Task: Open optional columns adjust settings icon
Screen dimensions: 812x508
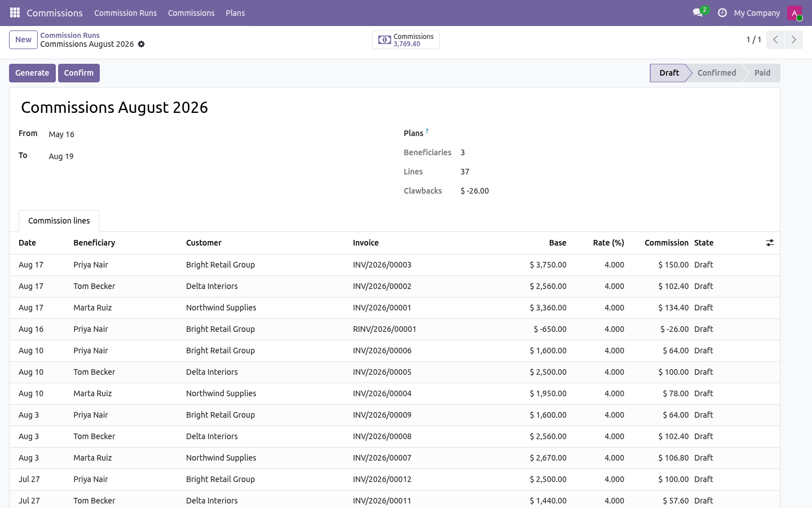Action: (x=770, y=243)
